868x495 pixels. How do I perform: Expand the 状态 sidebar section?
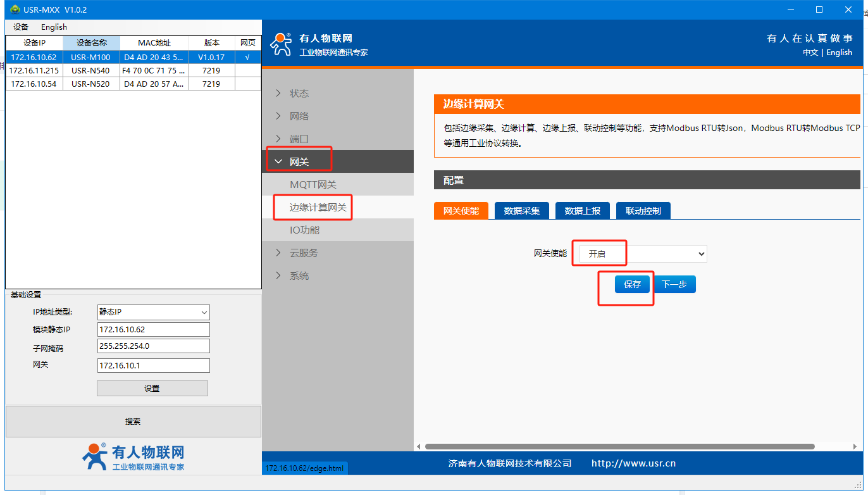pyautogui.click(x=299, y=94)
